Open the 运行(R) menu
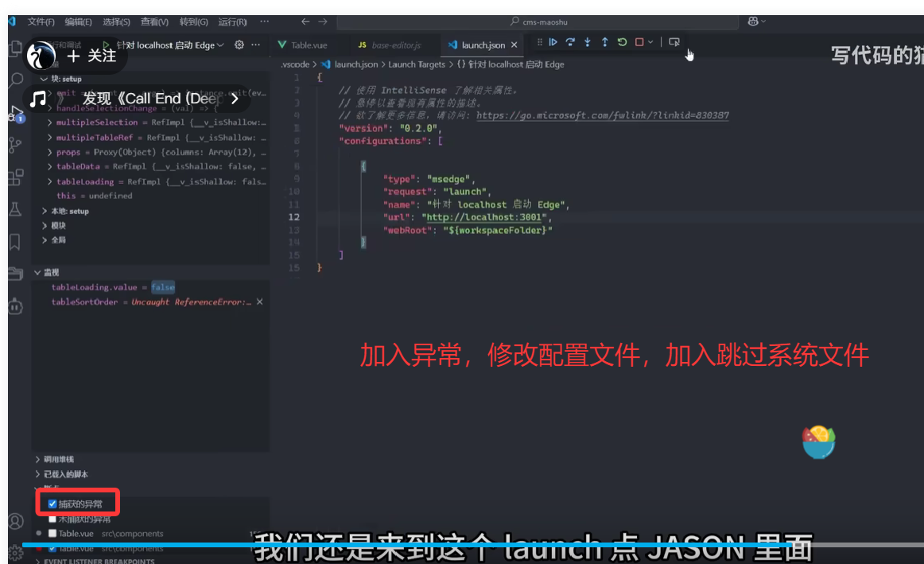Image resolution: width=924 pixels, height=564 pixels. tap(233, 21)
